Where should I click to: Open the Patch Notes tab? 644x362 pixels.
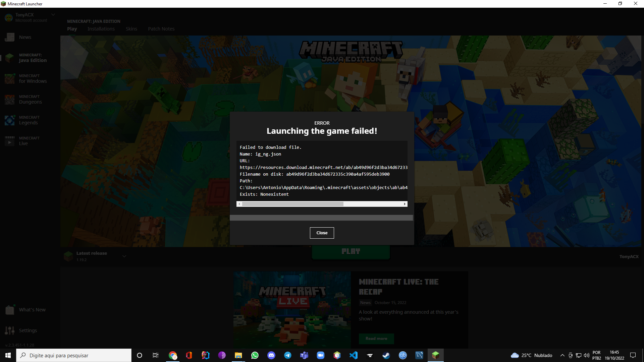coord(161,29)
